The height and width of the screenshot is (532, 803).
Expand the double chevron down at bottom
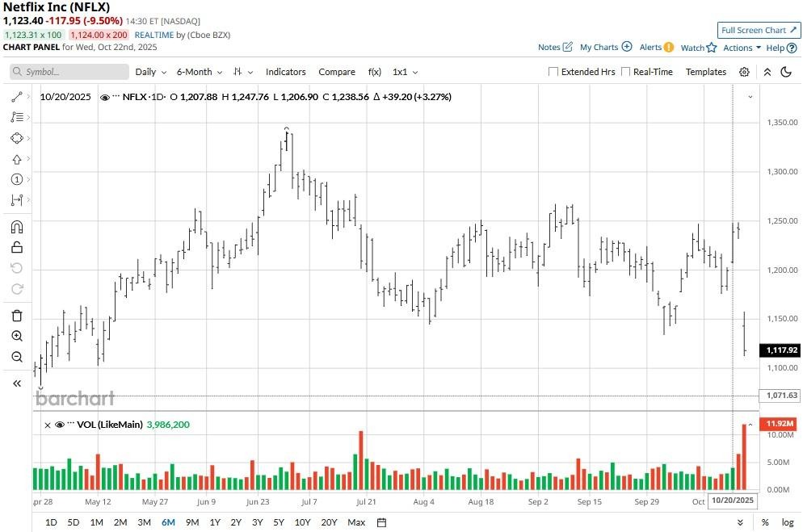click(x=740, y=522)
